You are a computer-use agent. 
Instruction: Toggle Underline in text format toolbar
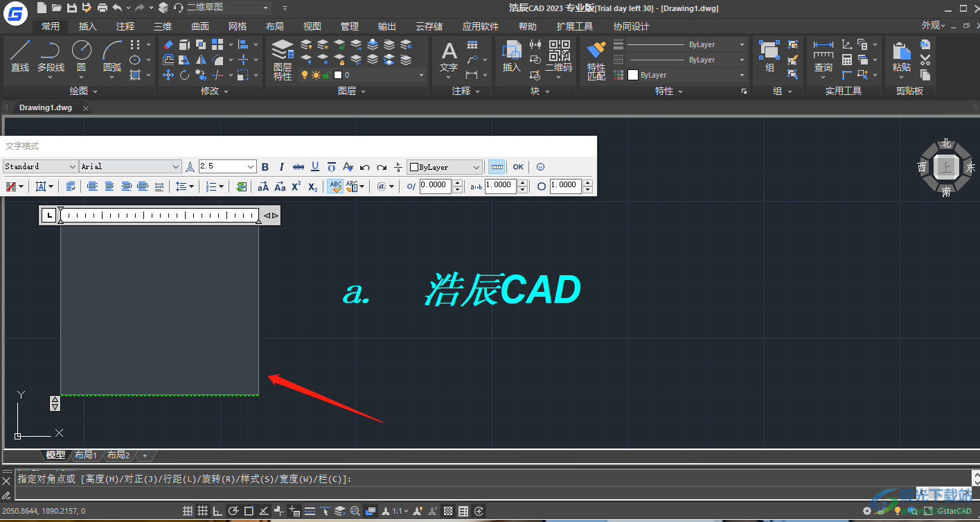point(315,167)
